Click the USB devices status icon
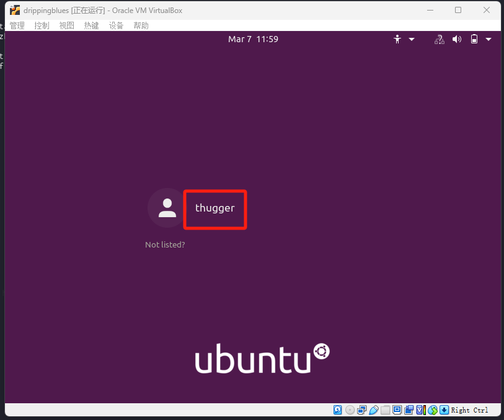 click(374, 409)
